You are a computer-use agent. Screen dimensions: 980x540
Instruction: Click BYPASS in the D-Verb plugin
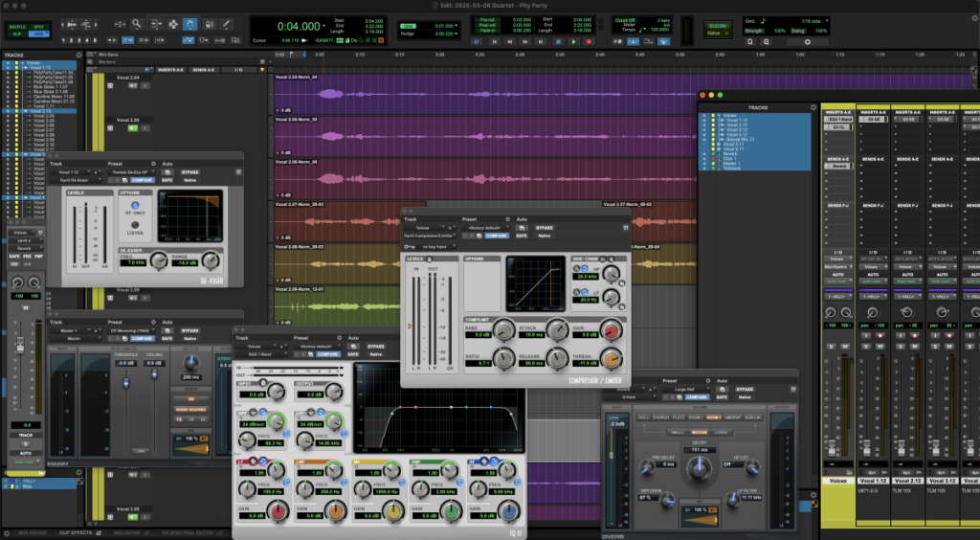coord(745,389)
